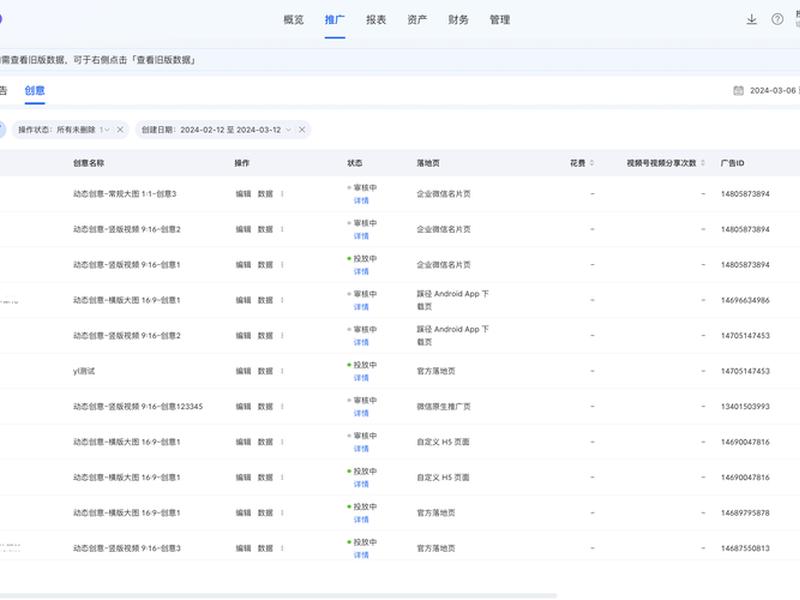Open 详情 for 动态创意-竖版视频 9:16-创意1
Viewport: 800px width, 600px height.
tap(361, 271)
